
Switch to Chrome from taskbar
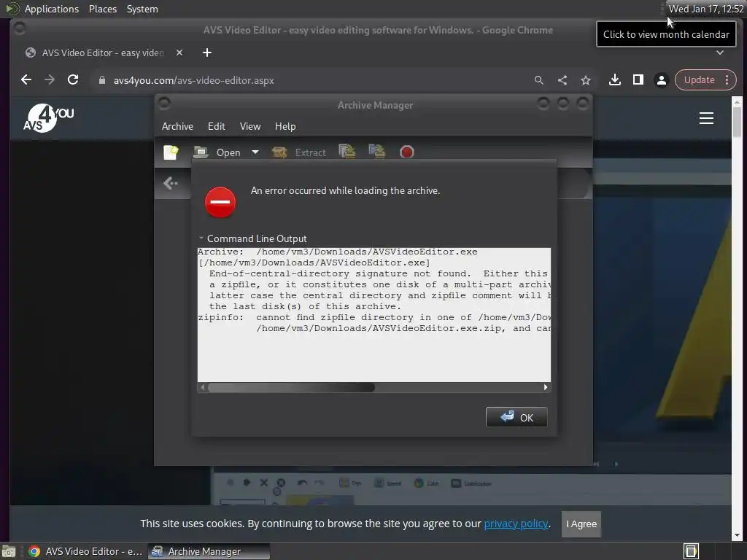tap(85, 551)
